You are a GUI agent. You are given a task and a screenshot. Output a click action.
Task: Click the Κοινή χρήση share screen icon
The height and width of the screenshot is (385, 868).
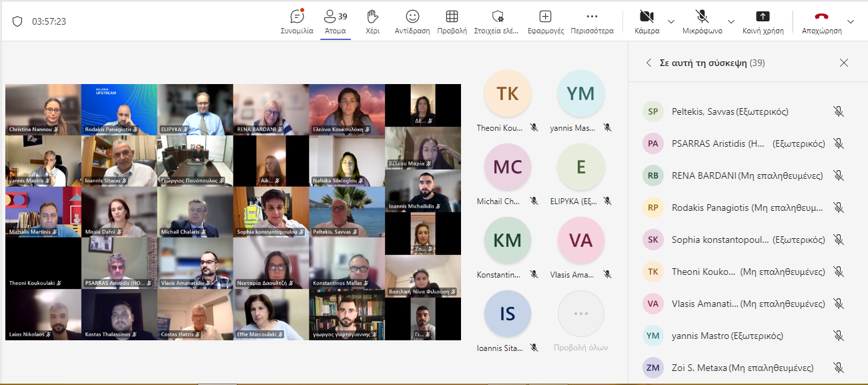point(763,17)
